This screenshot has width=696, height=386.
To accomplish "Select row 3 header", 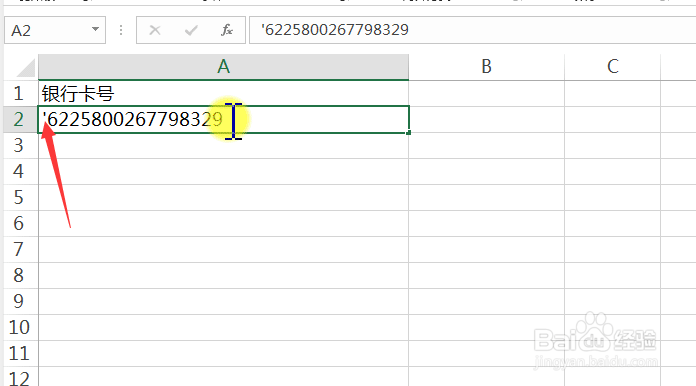I will [20, 146].
